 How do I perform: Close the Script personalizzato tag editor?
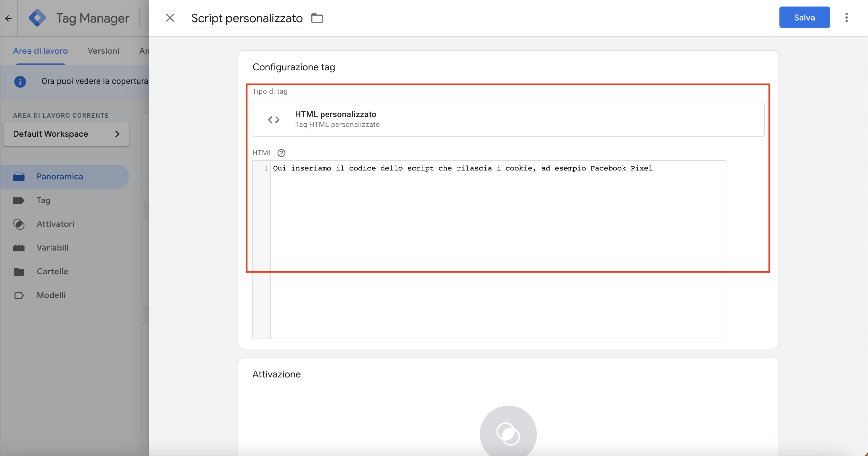pyautogui.click(x=170, y=18)
